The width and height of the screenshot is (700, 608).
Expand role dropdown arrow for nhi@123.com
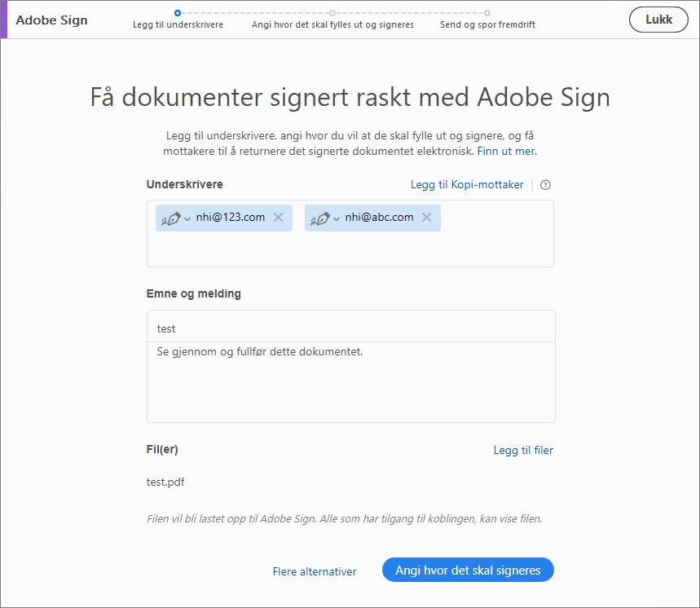187,218
